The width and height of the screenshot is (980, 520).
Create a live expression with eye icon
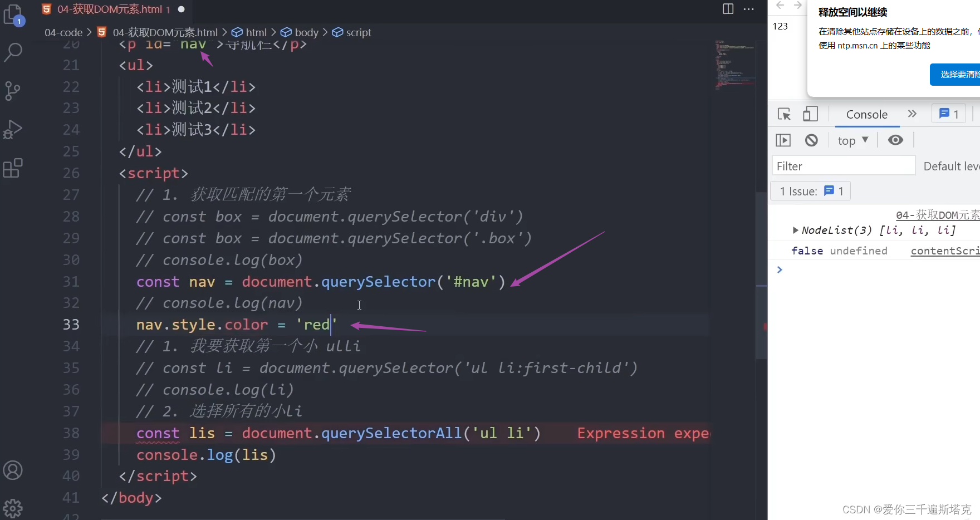point(895,140)
